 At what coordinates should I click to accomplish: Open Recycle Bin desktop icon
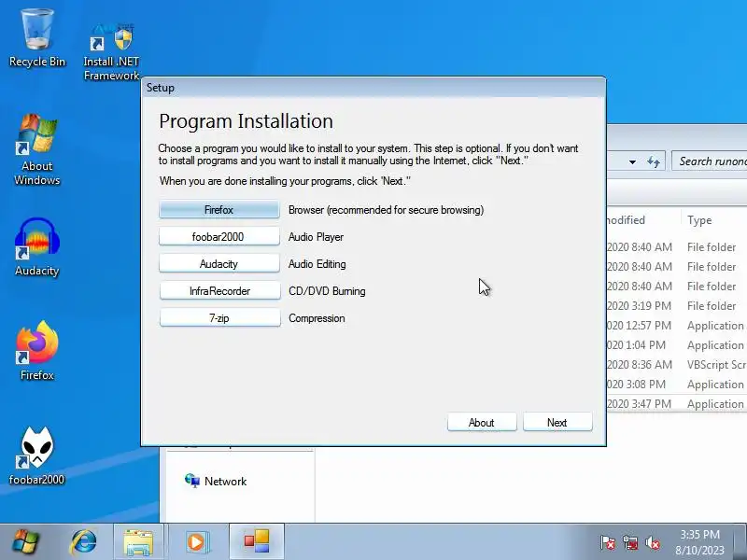pyautogui.click(x=37, y=38)
